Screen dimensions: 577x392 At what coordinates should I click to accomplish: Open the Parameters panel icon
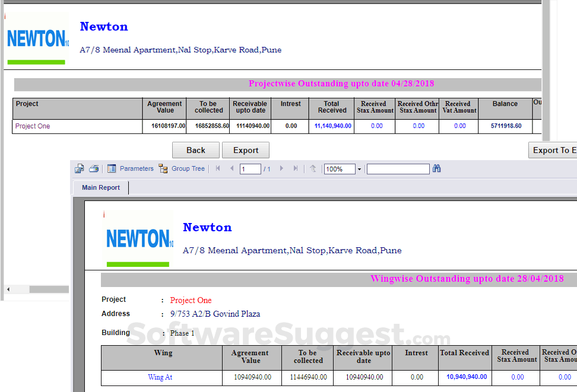point(112,168)
